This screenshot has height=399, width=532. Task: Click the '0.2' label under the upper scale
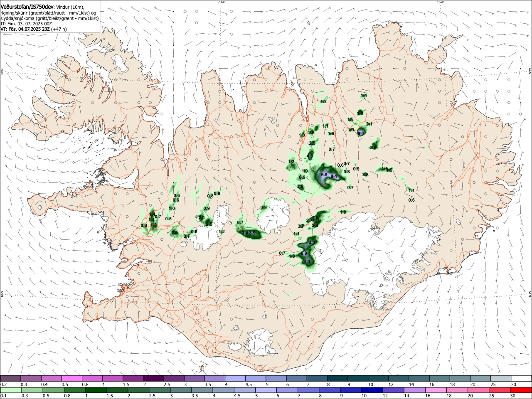pos(4,384)
